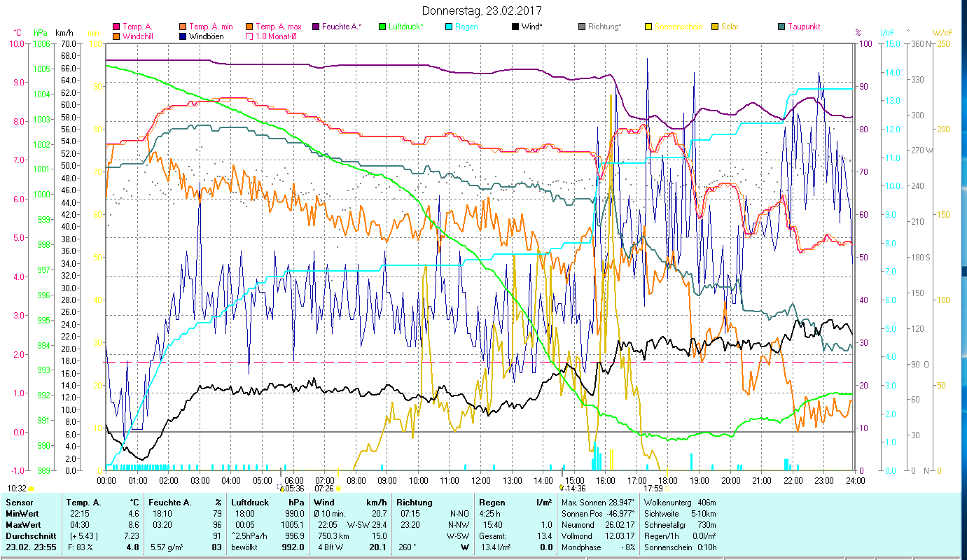The width and height of the screenshot is (967, 560).
Task: Click the 'Sichtweite' visibility entry
Action: [x=680, y=514]
